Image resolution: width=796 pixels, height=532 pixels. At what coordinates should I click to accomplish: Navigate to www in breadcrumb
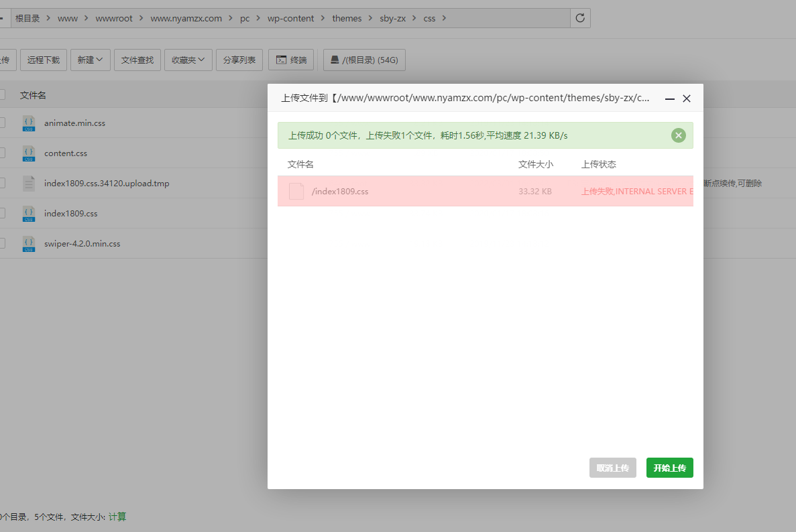[68, 18]
